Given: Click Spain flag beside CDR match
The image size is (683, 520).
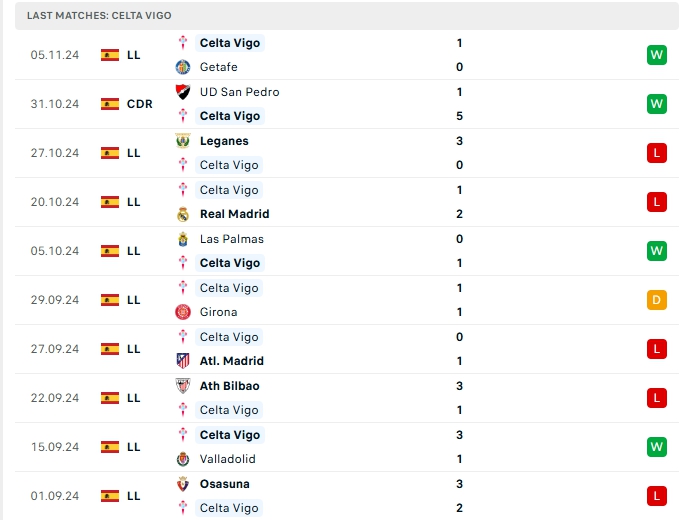Looking at the screenshot, I should 110,104.
